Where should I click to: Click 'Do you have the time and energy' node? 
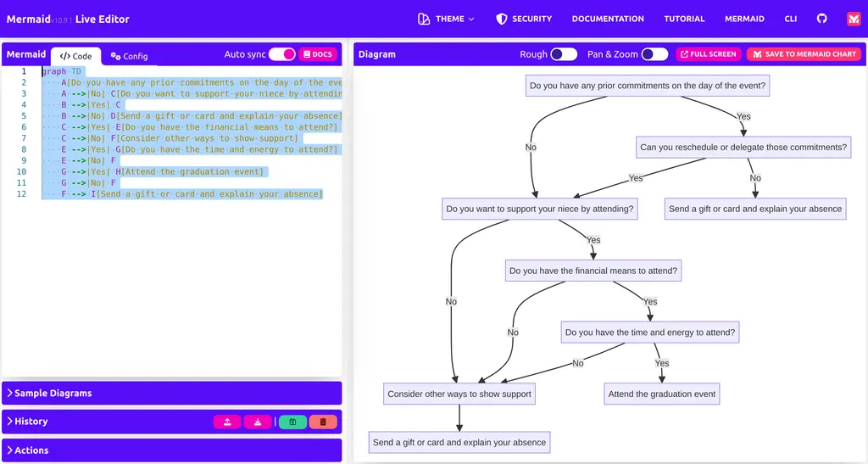(x=650, y=333)
